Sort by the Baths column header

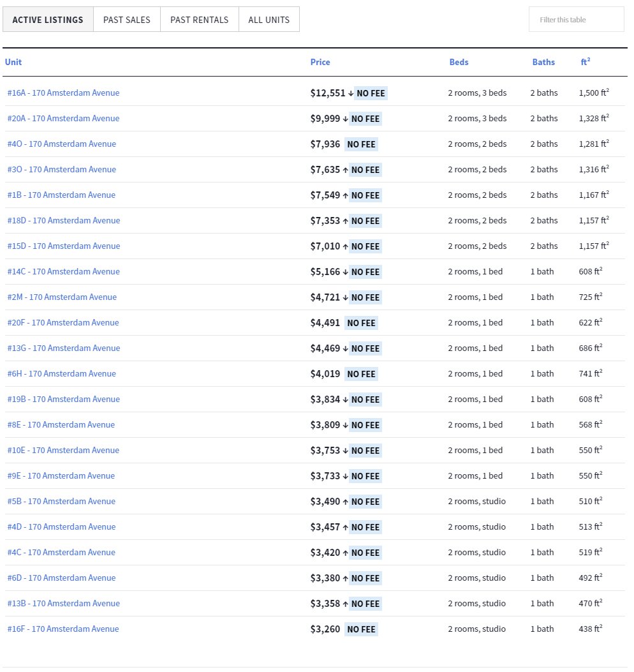(543, 62)
